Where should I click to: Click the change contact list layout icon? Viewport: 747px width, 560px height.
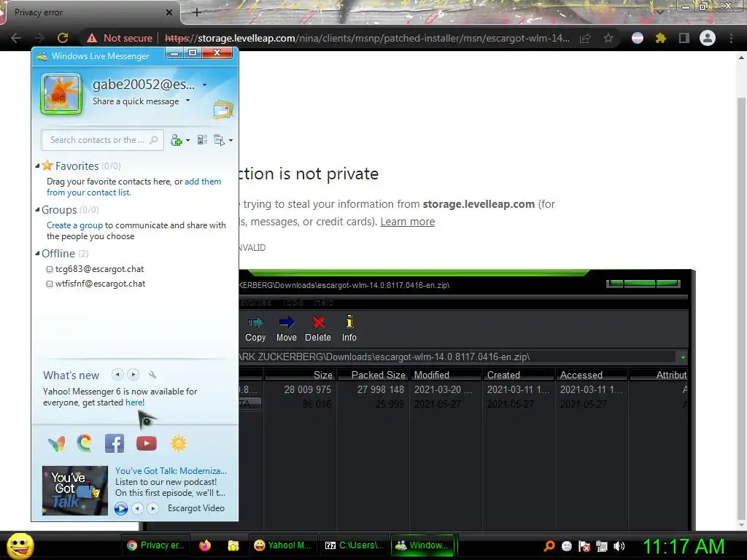coord(202,140)
